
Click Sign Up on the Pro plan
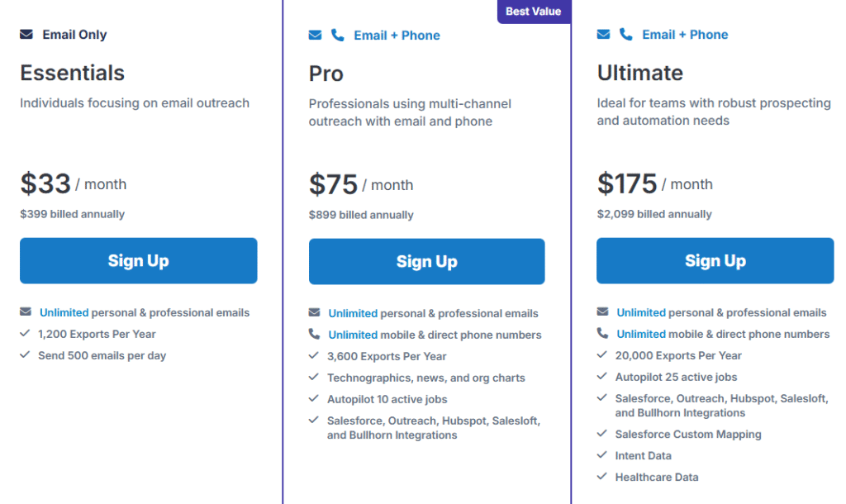pyautogui.click(x=426, y=260)
